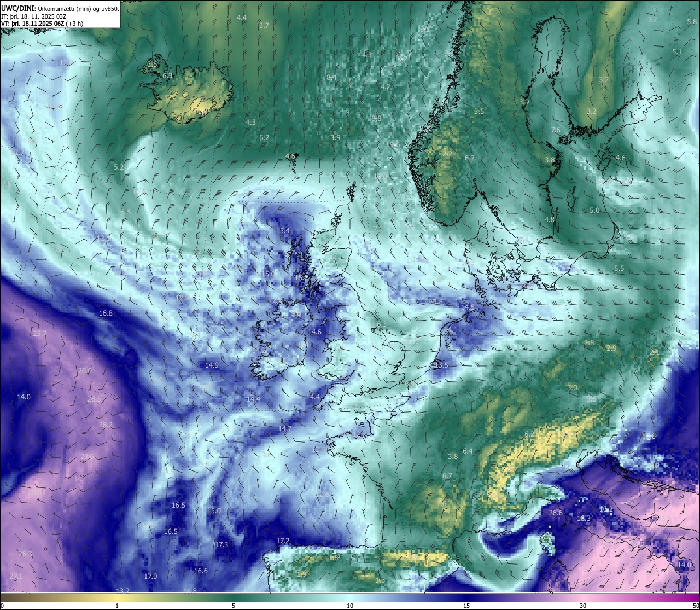Image resolution: width=700 pixels, height=610 pixels.
Task: Click the 14.7 value off Brittany
Action: pyautogui.click(x=285, y=429)
